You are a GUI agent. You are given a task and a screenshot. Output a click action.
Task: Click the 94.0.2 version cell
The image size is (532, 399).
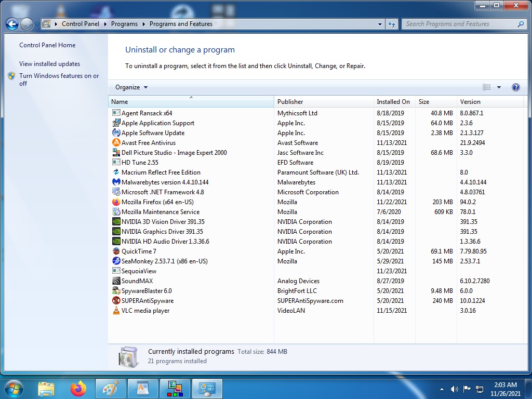468,202
